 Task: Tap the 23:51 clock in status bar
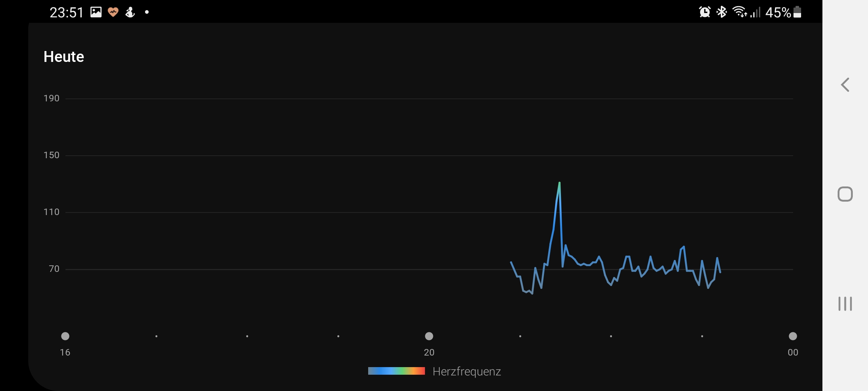pyautogui.click(x=67, y=13)
